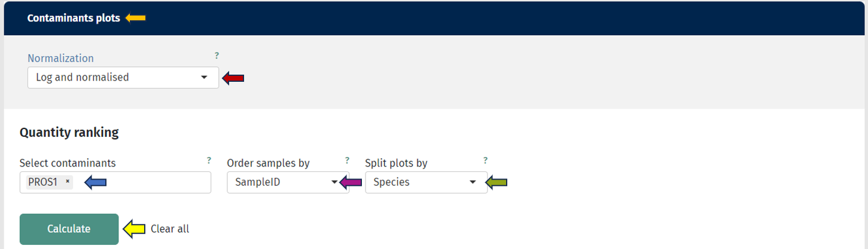Viewport: 868px width, 249px height.
Task: Click the orange arrow beside Contaminants plots
Action: pyautogui.click(x=136, y=19)
